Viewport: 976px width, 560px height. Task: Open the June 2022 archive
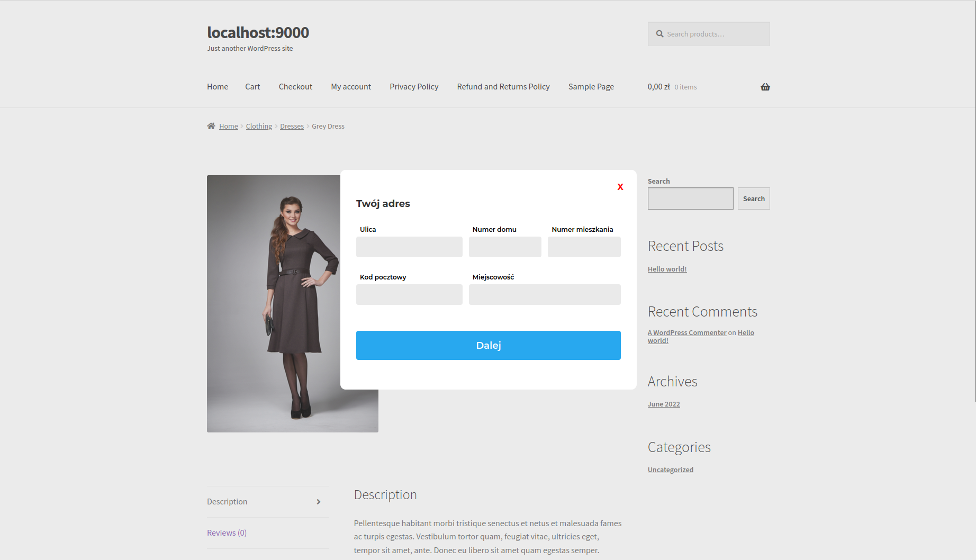(664, 404)
